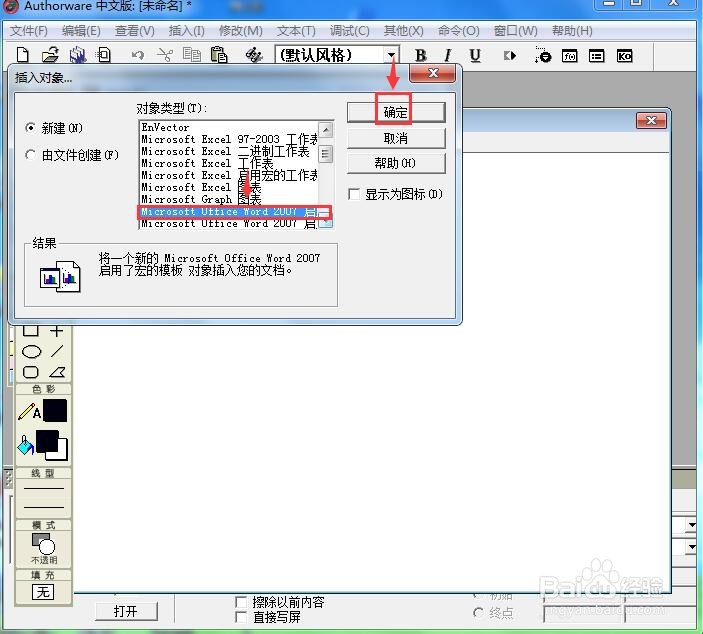Click the white background fill swatch
Screen dimensions: 703x634
[62, 453]
